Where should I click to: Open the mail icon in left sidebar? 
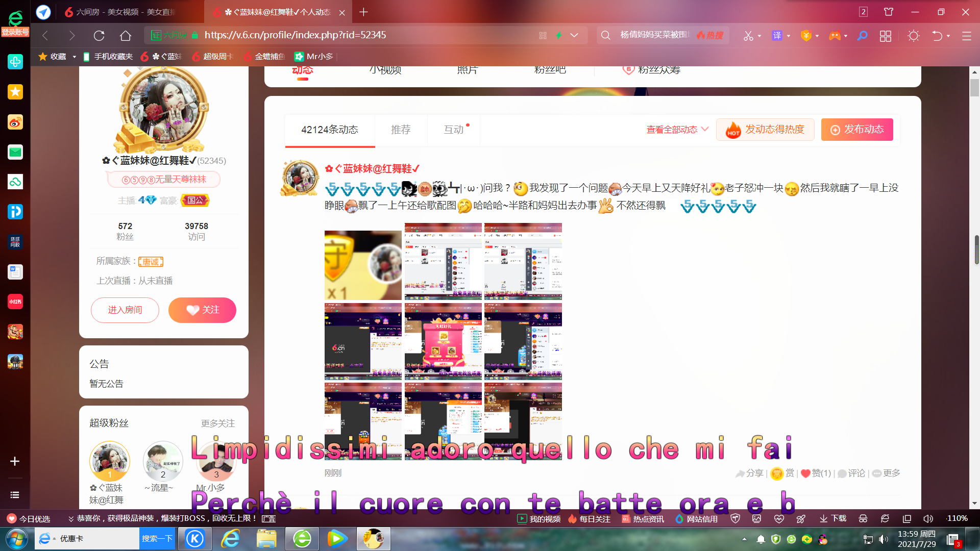[x=15, y=152]
